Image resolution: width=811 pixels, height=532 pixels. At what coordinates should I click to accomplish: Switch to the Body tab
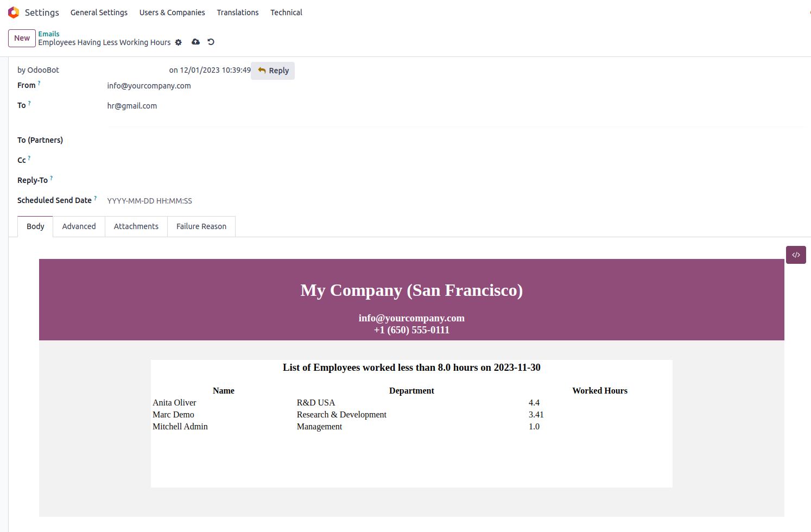(x=35, y=226)
